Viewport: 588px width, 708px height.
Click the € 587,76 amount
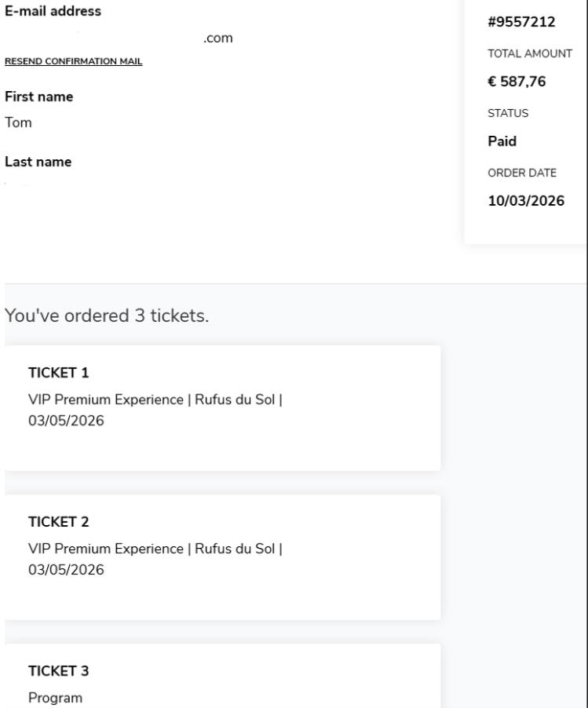coord(516,82)
